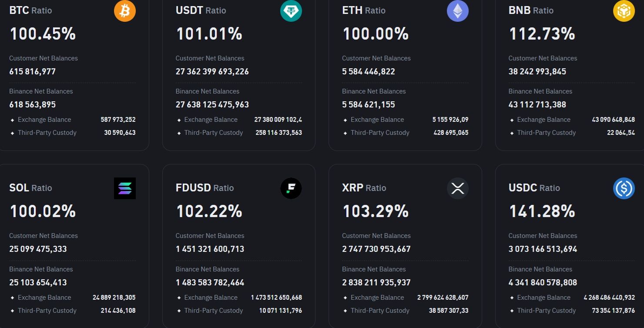The height and width of the screenshot is (328, 644).
Task: Click SOL Customer Net Balances amount
Action: pyautogui.click(x=38, y=249)
